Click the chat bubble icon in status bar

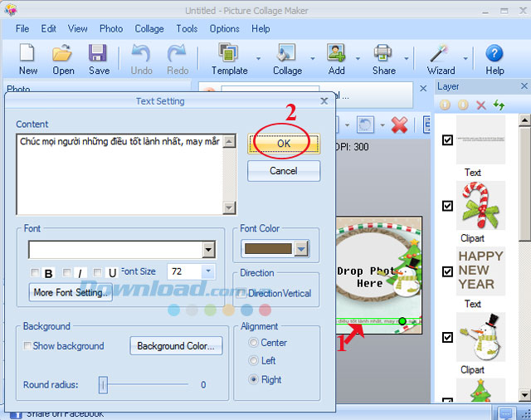[x=506, y=413]
